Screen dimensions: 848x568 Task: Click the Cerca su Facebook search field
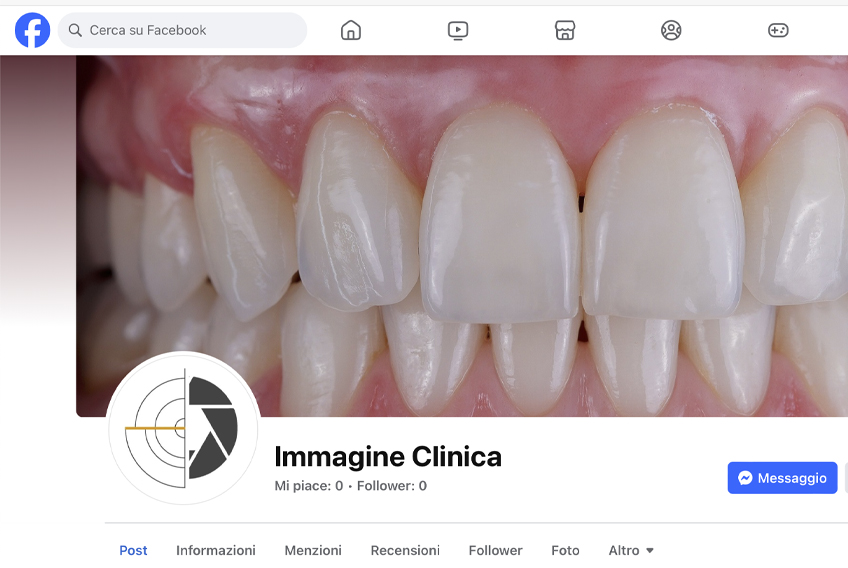pos(182,30)
